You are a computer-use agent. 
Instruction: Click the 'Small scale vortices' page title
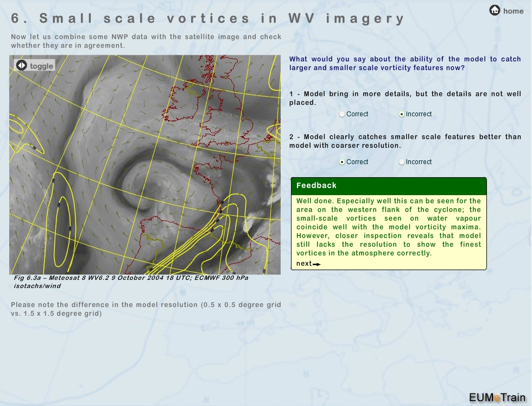tap(208, 18)
